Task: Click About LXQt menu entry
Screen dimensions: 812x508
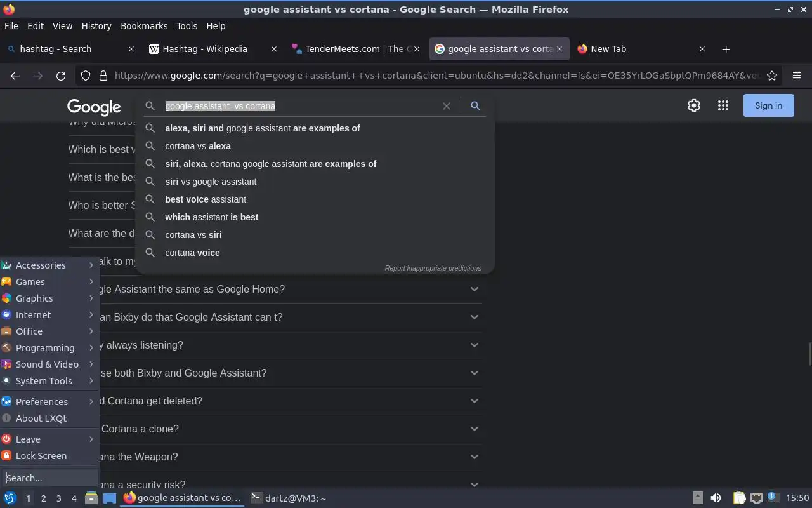Action: [49, 418]
